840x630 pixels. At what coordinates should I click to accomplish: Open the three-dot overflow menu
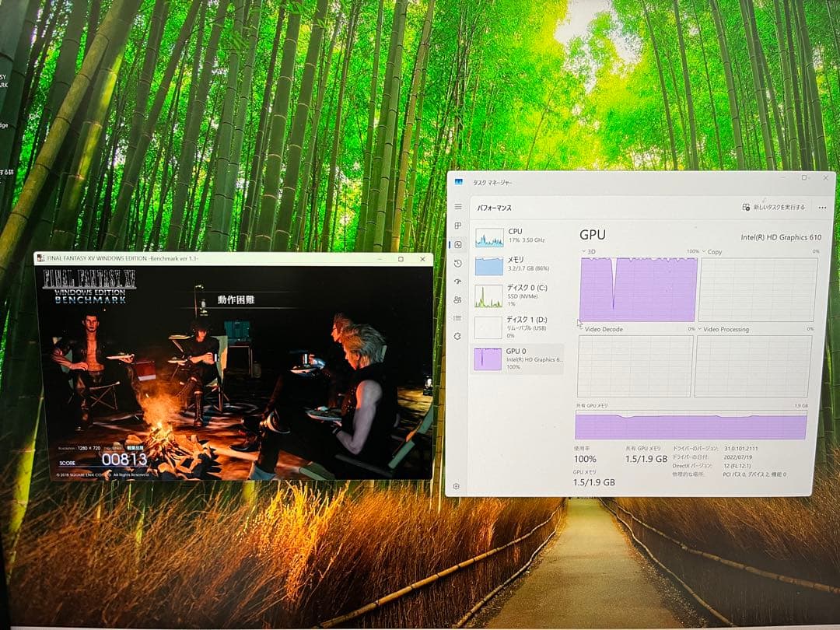coord(821,208)
